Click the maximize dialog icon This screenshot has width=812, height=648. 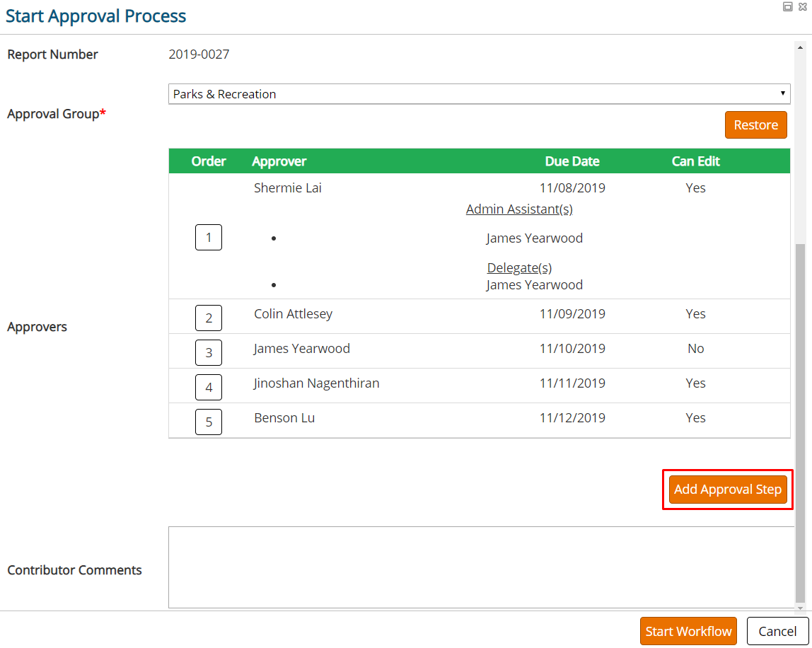pyautogui.click(x=787, y=7)
